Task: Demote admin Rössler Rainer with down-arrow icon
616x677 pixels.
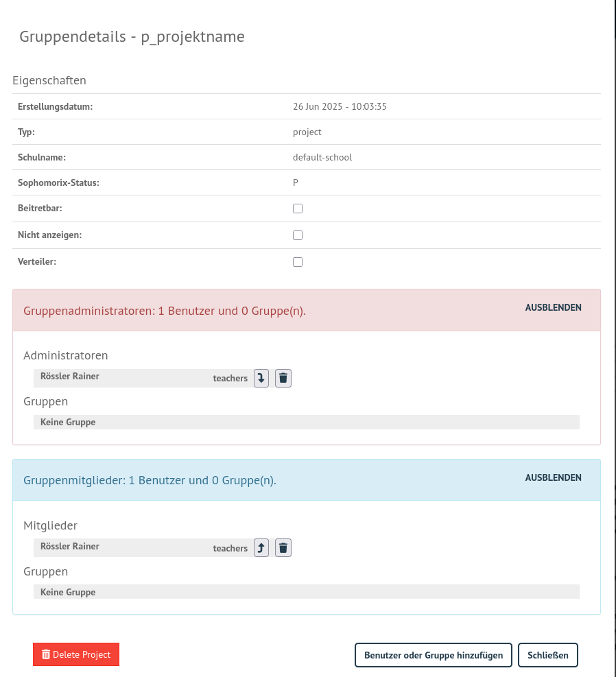Action: pos(261,378)
